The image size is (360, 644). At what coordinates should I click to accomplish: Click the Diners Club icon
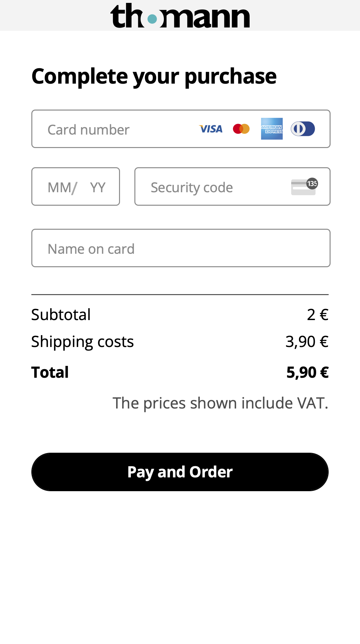pyautogui.click(x=302, y=129)
